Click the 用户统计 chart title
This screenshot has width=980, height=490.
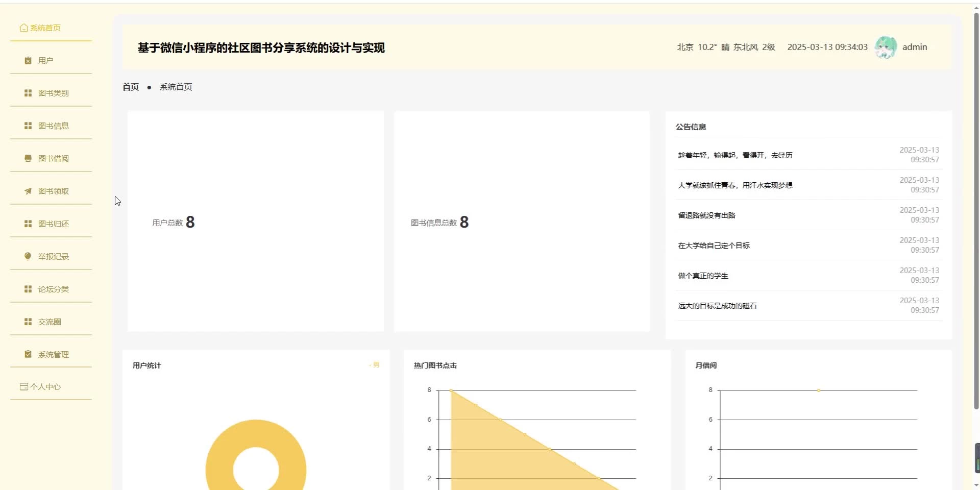click(x=147, y=365)
